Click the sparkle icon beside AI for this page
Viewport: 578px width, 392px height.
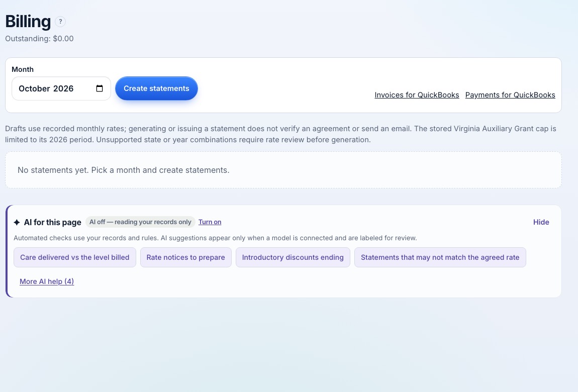pyautogui.click(x=17, y=222)
